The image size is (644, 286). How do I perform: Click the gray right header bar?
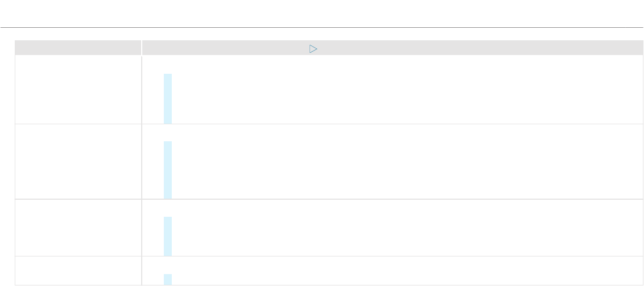pos(391,48)
